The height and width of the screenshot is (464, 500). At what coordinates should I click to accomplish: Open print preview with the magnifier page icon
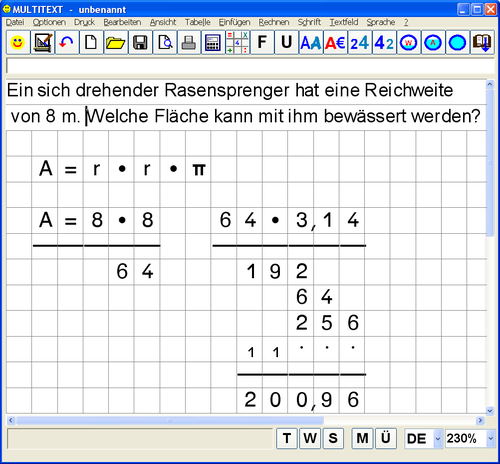coord(165,42)
